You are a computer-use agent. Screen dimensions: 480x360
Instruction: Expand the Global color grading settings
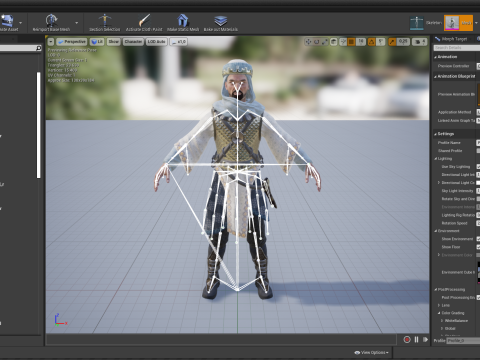coord(442,329)
